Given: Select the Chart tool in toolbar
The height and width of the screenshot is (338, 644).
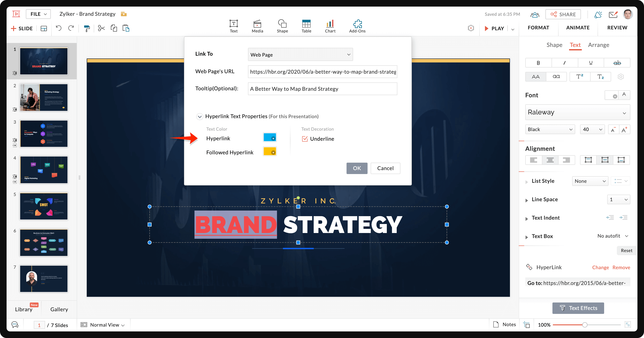Looking at the screenshot, I should (330, 25).
